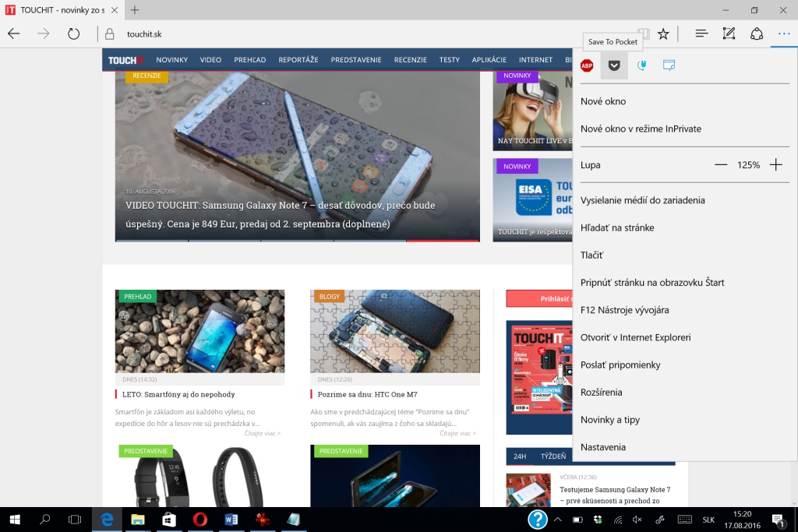Click the TOUCHIT site logo
The image size is (798, 532).
pyautogui.click(x=125, y=60)
